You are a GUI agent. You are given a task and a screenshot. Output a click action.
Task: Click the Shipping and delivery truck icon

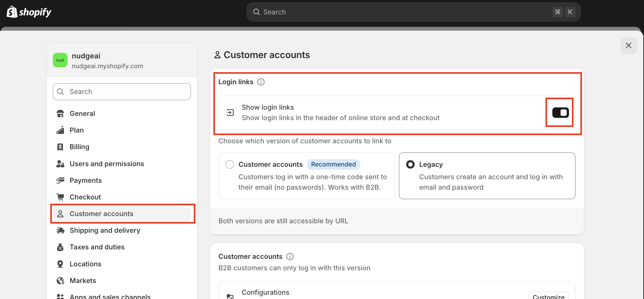tap(60, 230)
